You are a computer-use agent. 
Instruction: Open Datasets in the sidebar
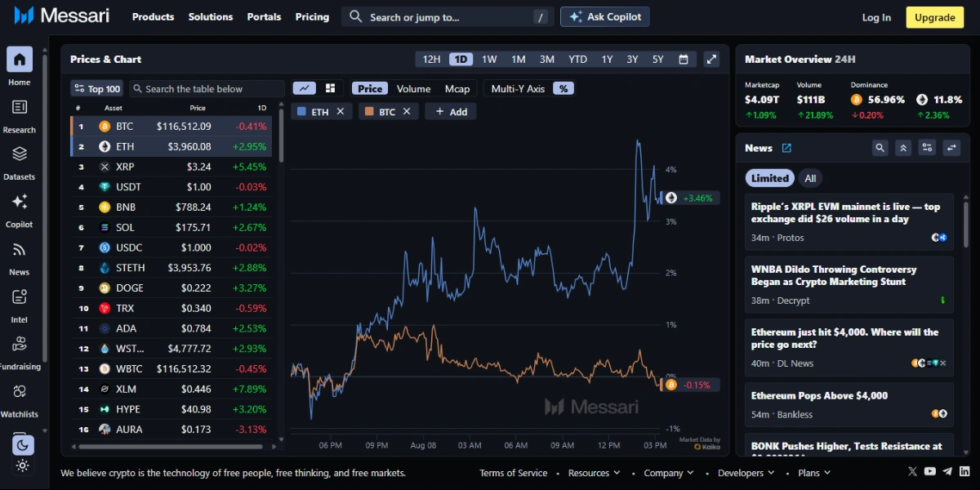tap(20, 154)
